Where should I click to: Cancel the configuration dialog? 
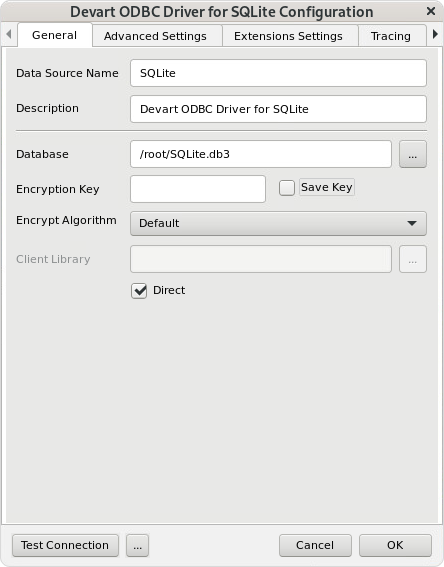pos(315,545)
